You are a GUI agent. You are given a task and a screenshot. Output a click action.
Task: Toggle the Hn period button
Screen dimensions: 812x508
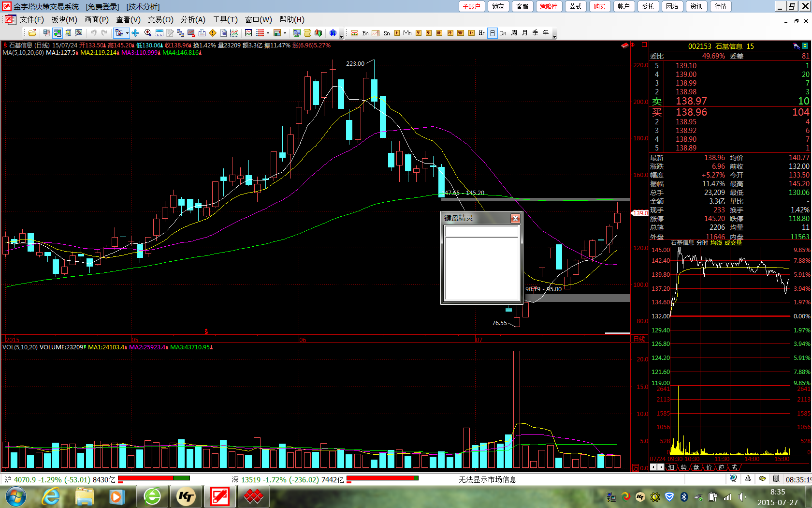coord(482,33)
